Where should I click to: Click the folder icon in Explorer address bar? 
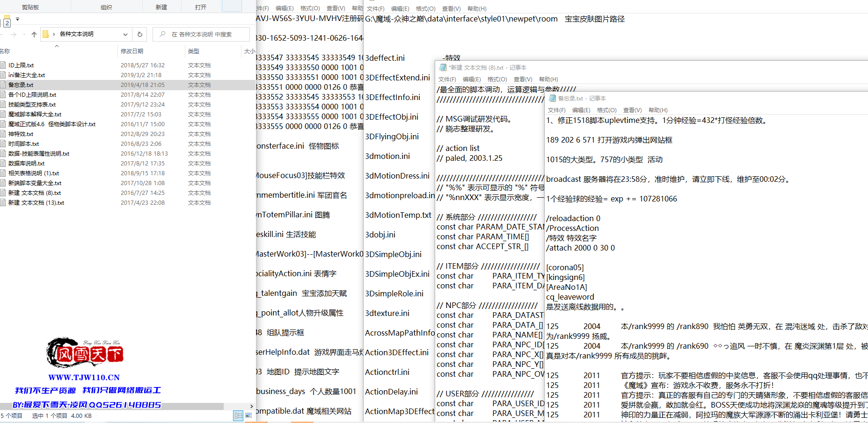(45, 34)
